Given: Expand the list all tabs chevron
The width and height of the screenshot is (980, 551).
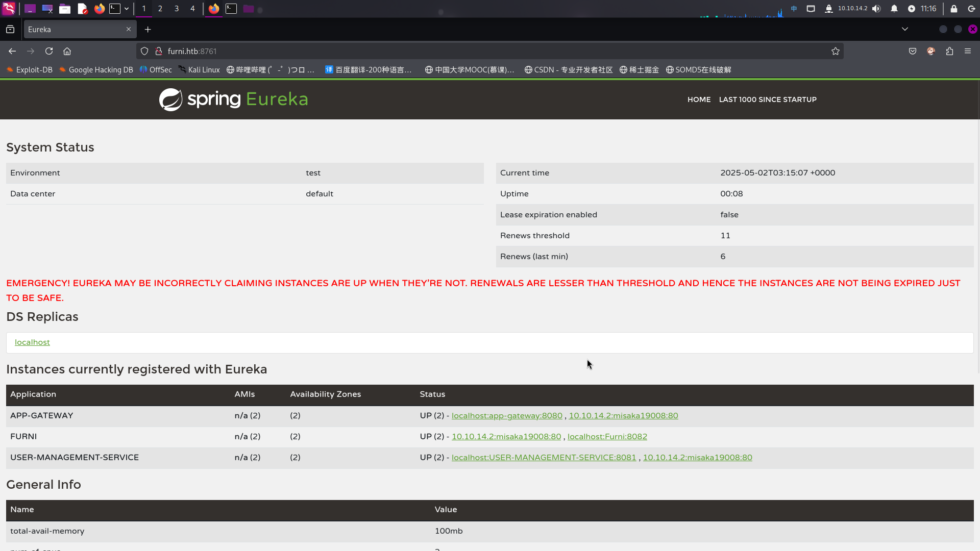Looking at the screenshot, I should coord(905,29).
